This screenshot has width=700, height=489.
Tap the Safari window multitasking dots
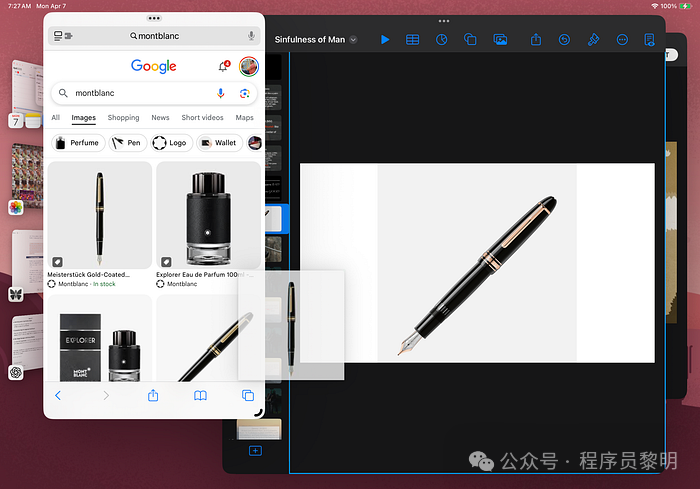[154, 18]
